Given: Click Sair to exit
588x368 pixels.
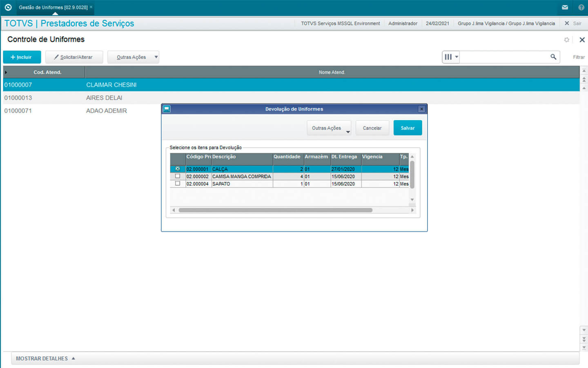Looking at the screenshot, I should [x=573, y=23].
